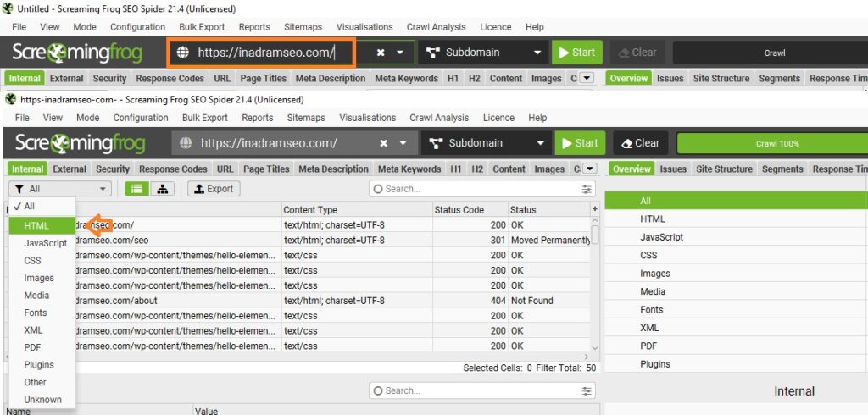
Task: Choose JavaScript in the filter dropdown list
Action: point(42,243)
